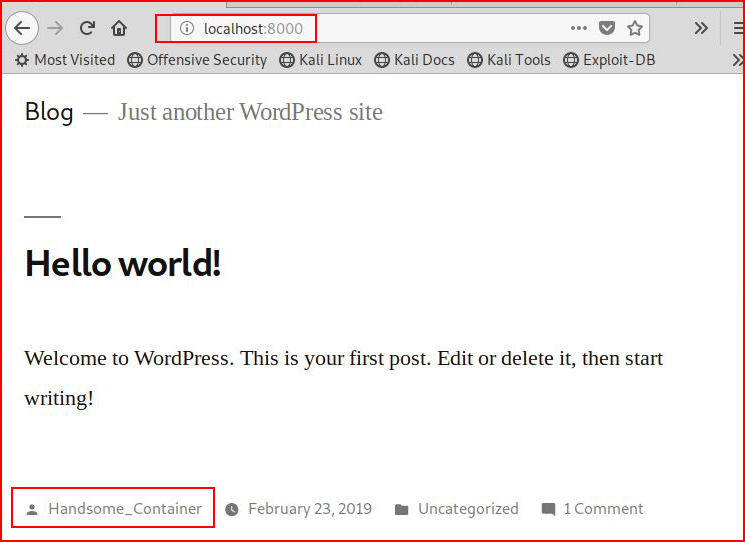745x542 pixels.
Task: Open Offensive Security bookmark
Action: (x=197, y=60)
